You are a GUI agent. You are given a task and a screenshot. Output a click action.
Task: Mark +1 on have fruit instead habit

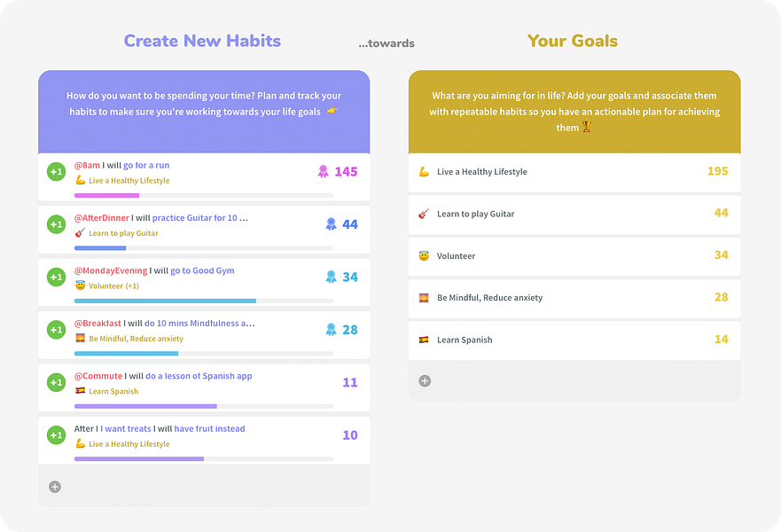click(56, 435)
